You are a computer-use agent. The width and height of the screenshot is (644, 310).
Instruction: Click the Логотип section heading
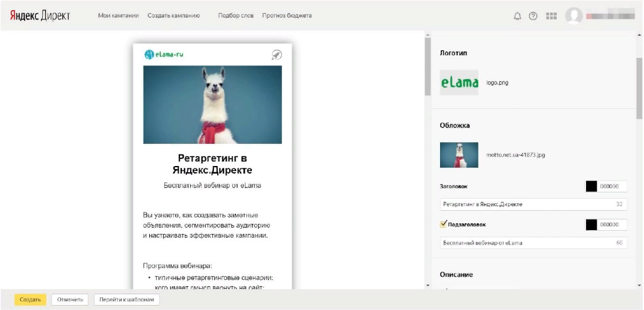(x=453, y=53)
